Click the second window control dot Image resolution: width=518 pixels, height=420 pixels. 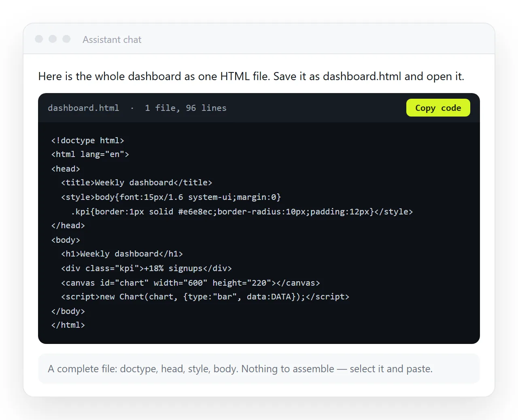(53, 39)
